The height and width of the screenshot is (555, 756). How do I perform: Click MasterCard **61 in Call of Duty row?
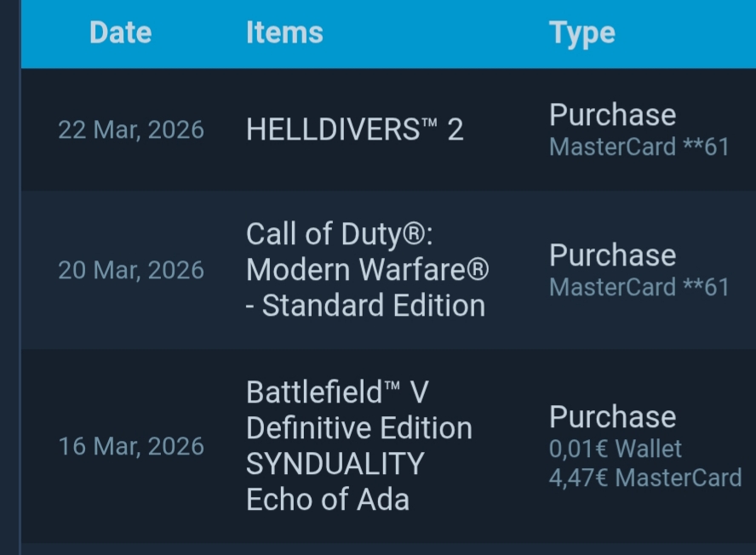coord(639,287)
